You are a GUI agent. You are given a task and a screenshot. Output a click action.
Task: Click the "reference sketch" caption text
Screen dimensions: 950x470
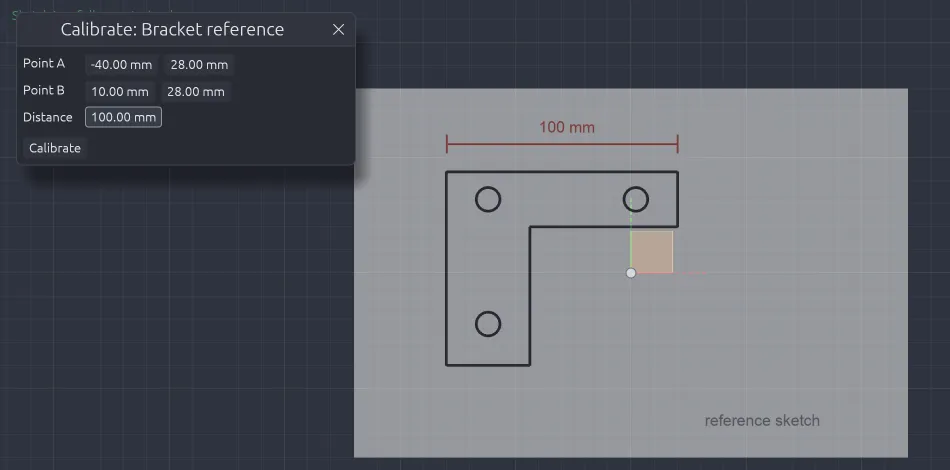click(x=762, y=420)
